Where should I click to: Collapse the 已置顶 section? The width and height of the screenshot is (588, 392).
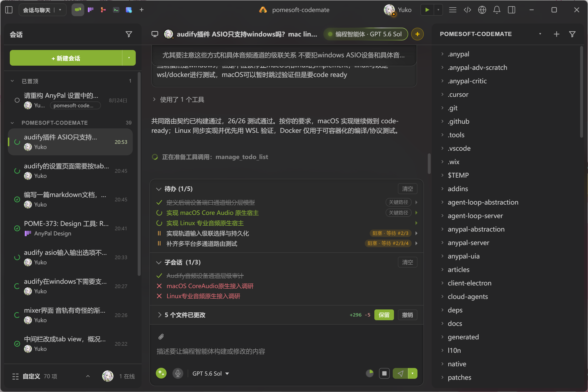click(12, 81)
